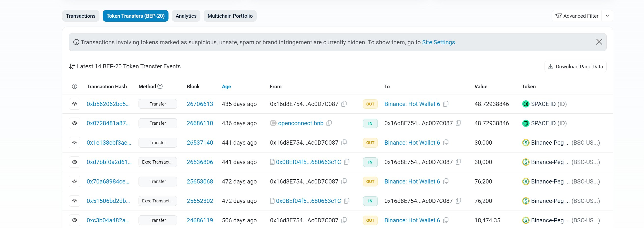Open transaction hash 0xc3b04a482a...
The width and height of the screenshot is (644, 228).
tap(108, 220)
